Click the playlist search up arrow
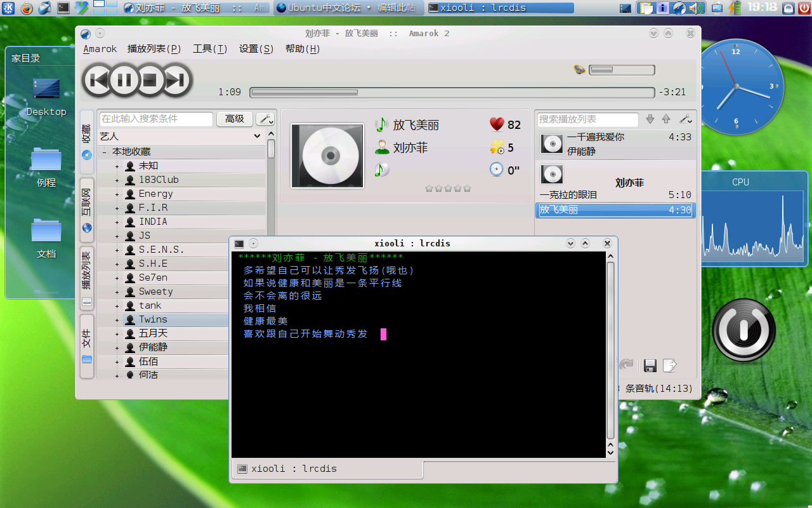 (x=666, y=119)
